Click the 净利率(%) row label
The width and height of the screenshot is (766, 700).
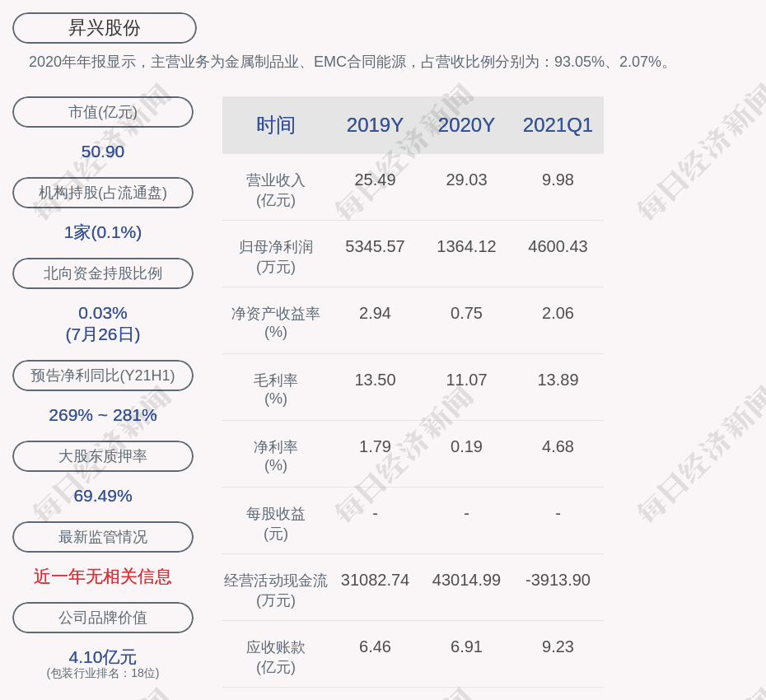276,455
